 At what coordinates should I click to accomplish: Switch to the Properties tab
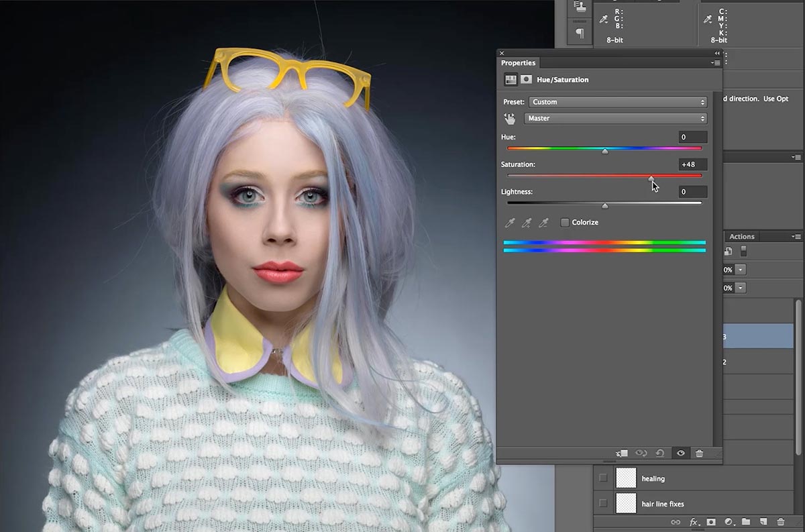click(x=517, y=62)
